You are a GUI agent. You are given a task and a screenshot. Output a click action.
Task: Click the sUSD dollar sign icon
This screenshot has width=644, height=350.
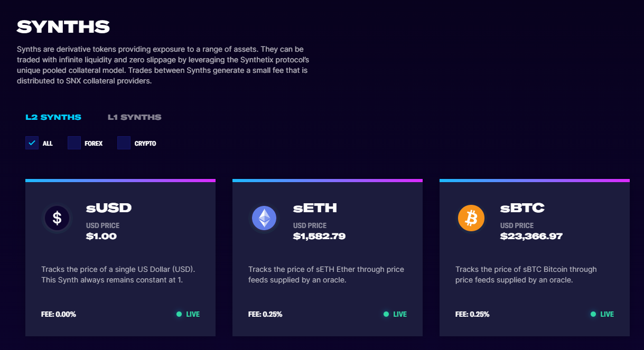[x=57, y=218]
